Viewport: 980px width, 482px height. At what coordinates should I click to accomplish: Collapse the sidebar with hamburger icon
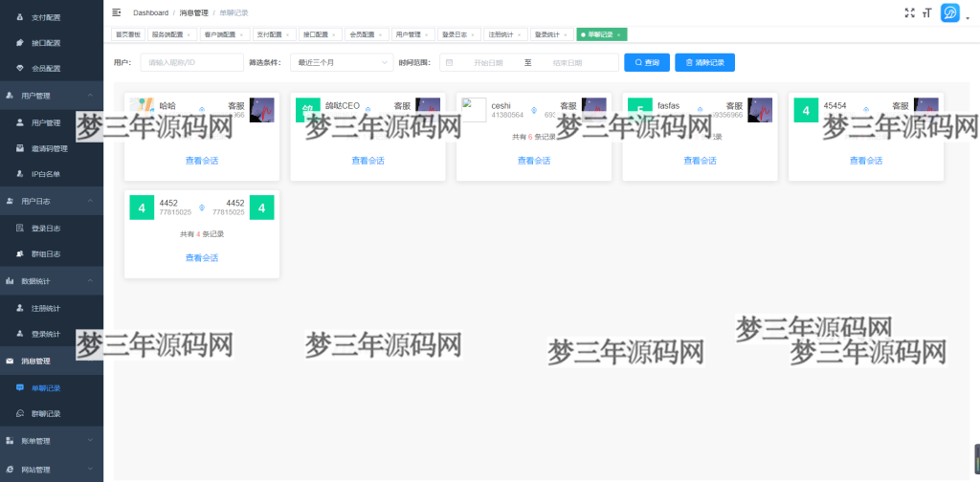116,12
